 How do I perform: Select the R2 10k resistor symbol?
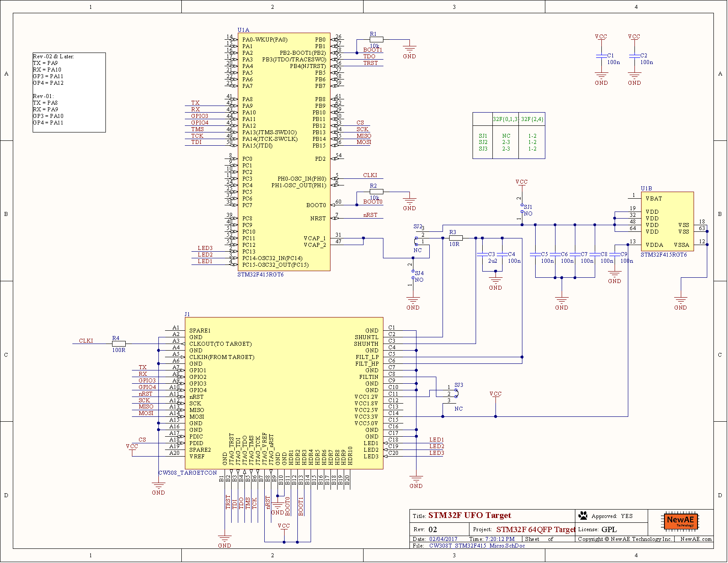(376, 192)
